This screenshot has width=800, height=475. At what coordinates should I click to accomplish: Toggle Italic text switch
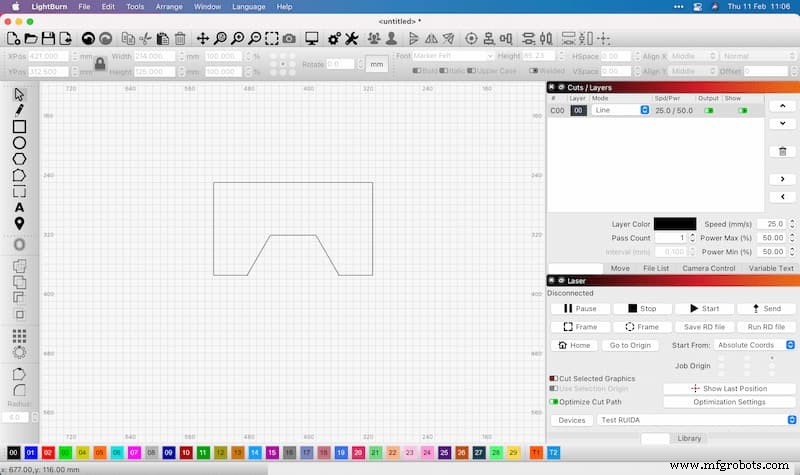point(443,70)
